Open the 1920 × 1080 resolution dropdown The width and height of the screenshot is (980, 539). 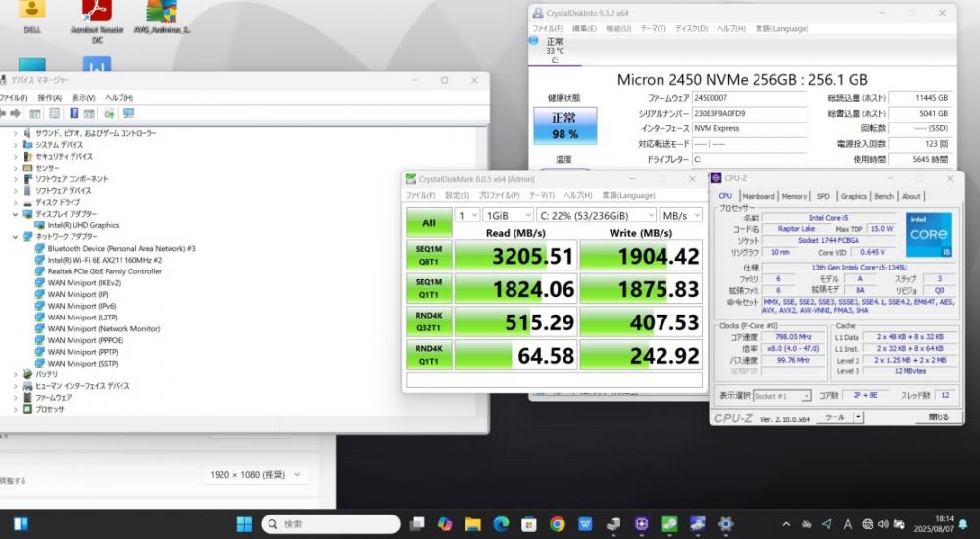pyautogui.click(x=255, y=475)
